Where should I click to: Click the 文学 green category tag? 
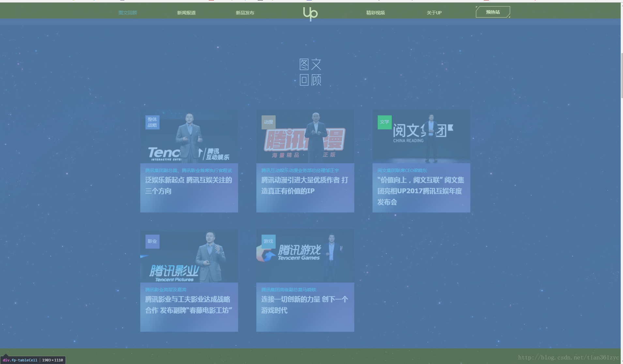tap(385, 122)
